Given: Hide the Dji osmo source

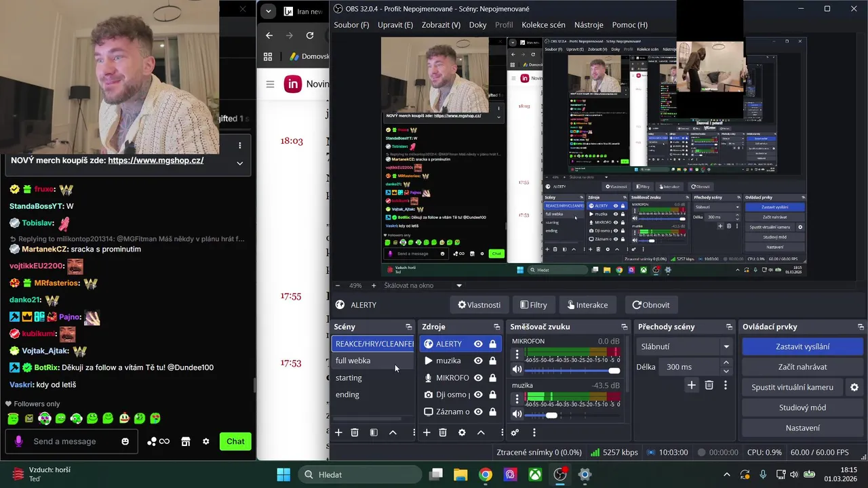Looking at the screenshot, I should tap(478, 394).
